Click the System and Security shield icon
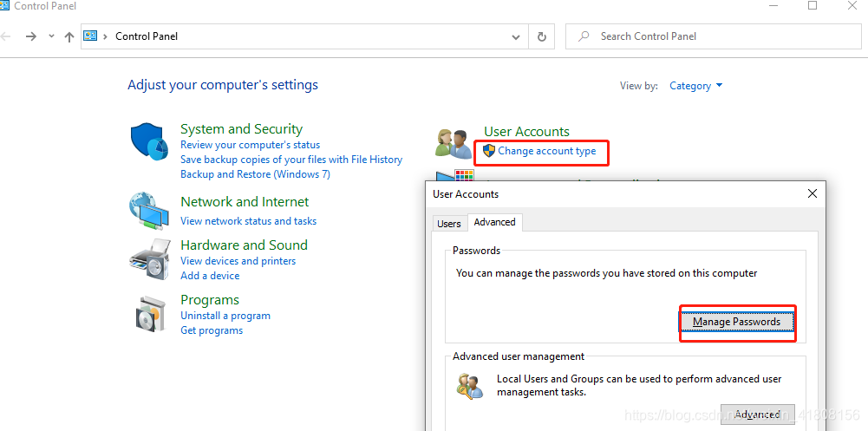Image resolution: width=868 pixels, height=431 pixels. click(149, 142)
